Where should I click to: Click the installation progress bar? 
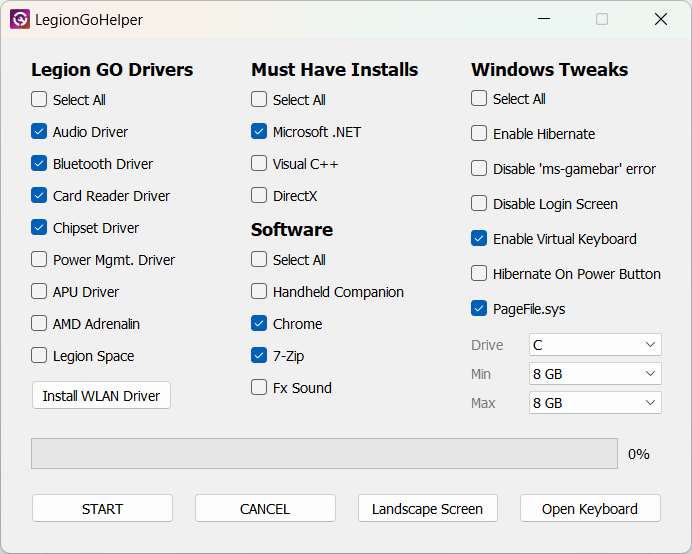[x=324, y=453]
